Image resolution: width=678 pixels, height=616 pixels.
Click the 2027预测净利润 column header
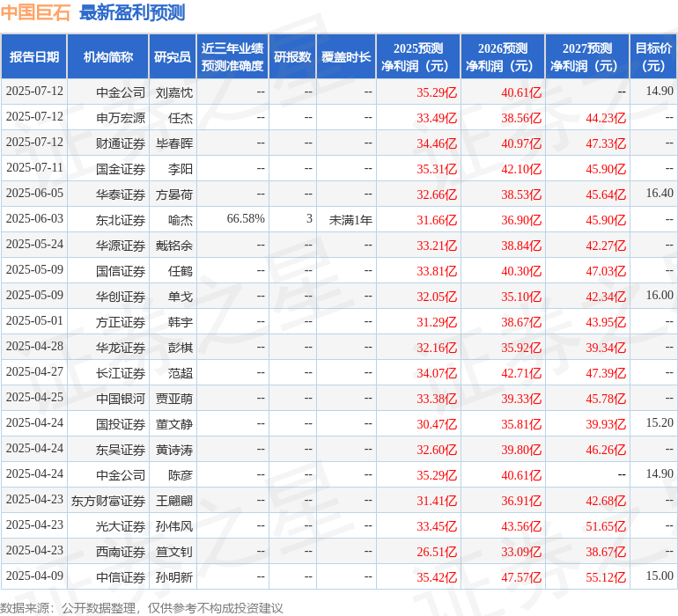point(587,57)
